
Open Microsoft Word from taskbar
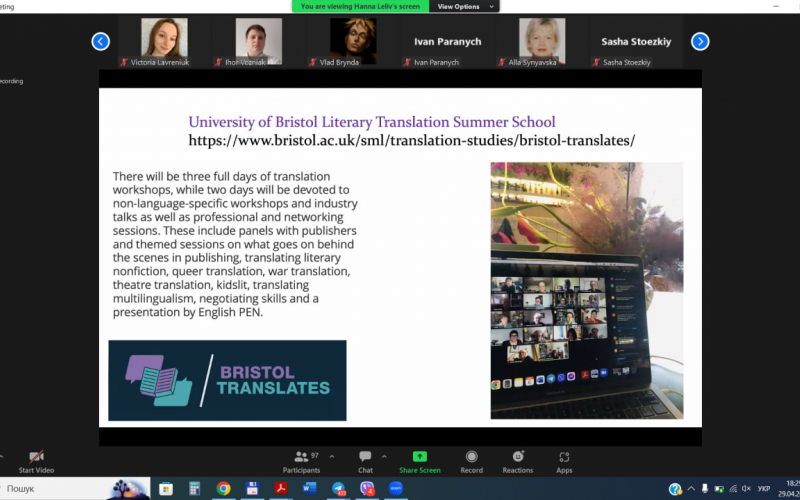point(309,489)
